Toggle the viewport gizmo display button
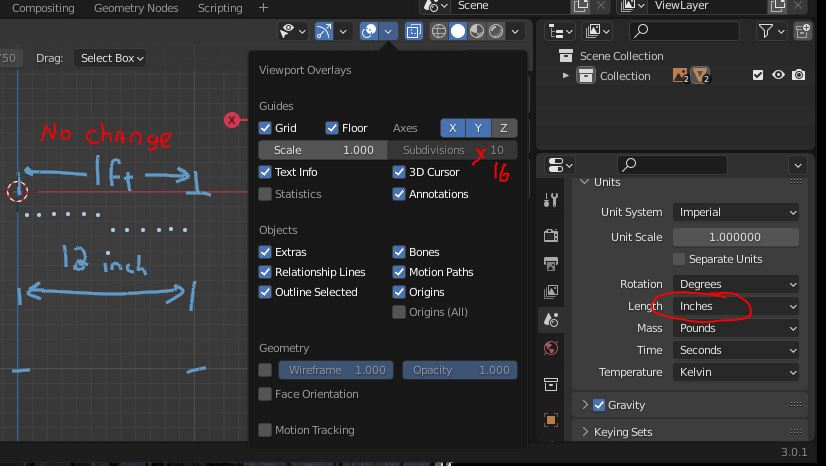 323,32
